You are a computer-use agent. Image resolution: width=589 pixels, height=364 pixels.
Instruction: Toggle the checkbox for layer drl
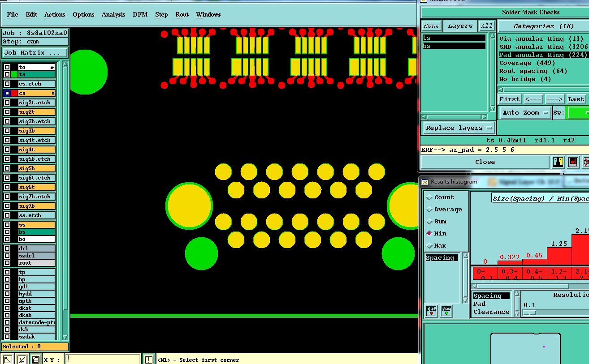click(x=7, y=248)
